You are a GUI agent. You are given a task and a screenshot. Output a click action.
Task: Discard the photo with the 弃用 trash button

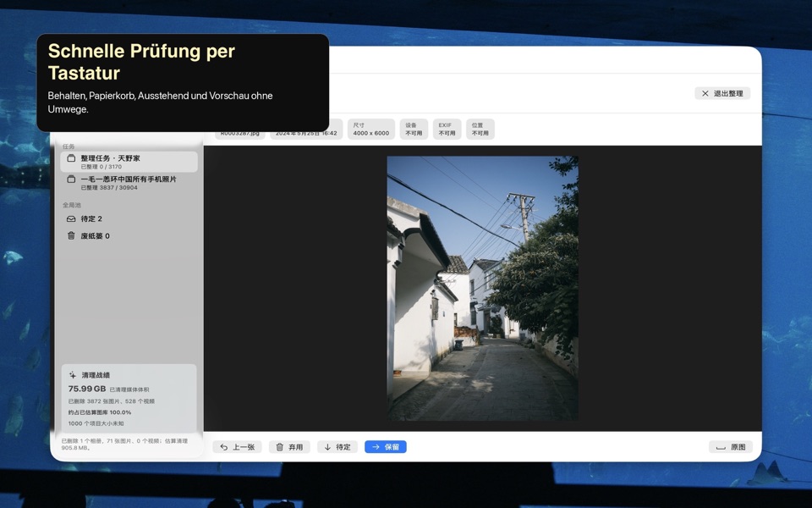tap(289, 447)
